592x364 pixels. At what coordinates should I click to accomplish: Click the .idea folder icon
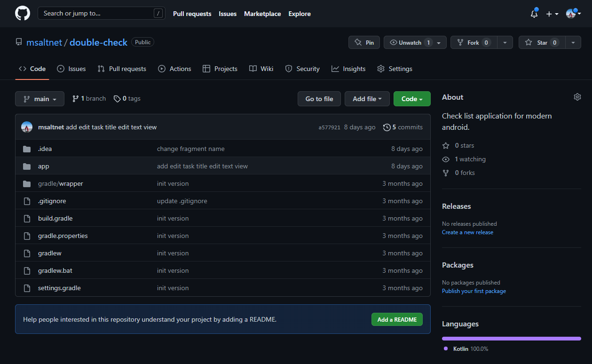[x=27, y=149]
